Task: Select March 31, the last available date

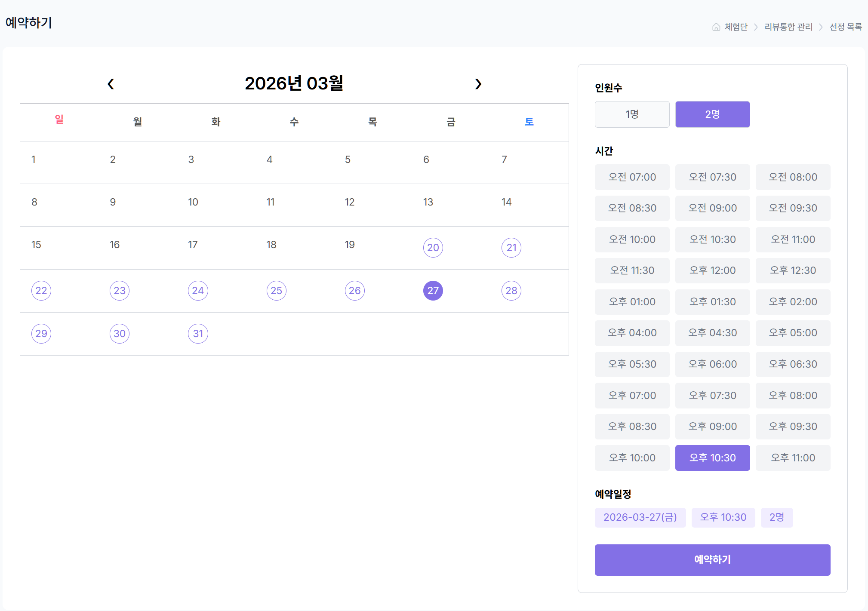Action: coord(198,333)
